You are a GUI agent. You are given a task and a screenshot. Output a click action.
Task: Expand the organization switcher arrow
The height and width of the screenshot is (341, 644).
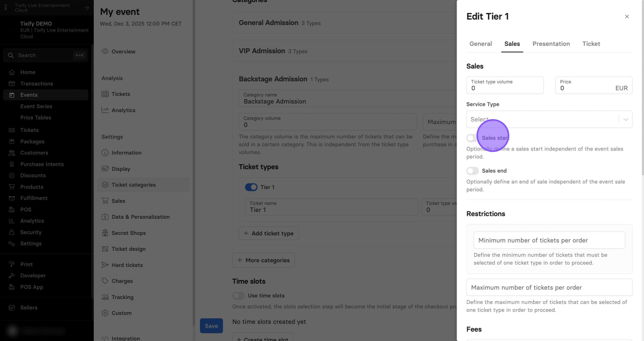86,8
